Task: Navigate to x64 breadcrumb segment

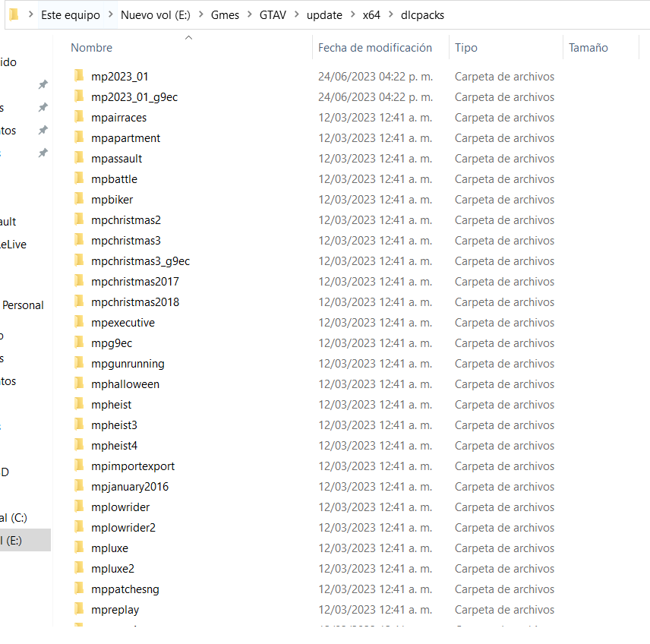Action: coord(371,15)
